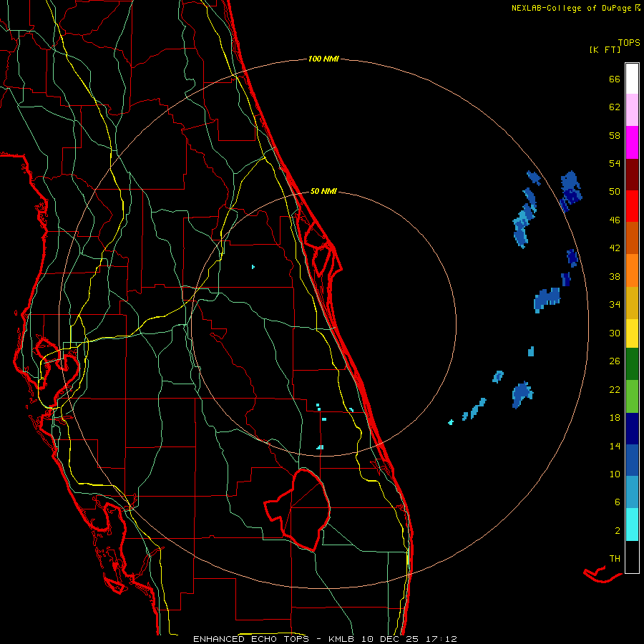Click the KMLB station identifier in caption
The width and height of the screenshot is (644, 644).
tap(342, 639)
